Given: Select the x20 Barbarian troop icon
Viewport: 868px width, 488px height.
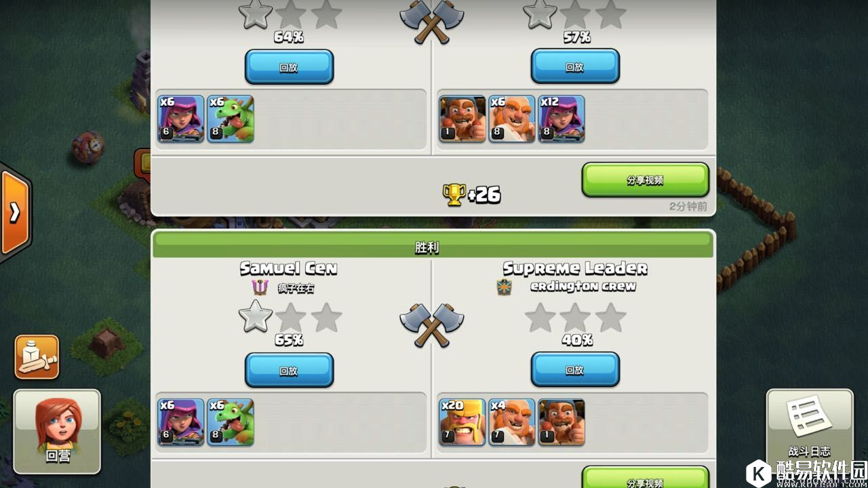Looking at the screenshot, I should (x=463, y=422).
